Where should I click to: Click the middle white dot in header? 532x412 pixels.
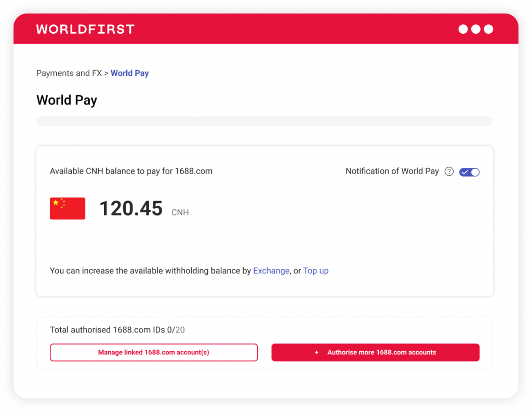click(475, 29)
